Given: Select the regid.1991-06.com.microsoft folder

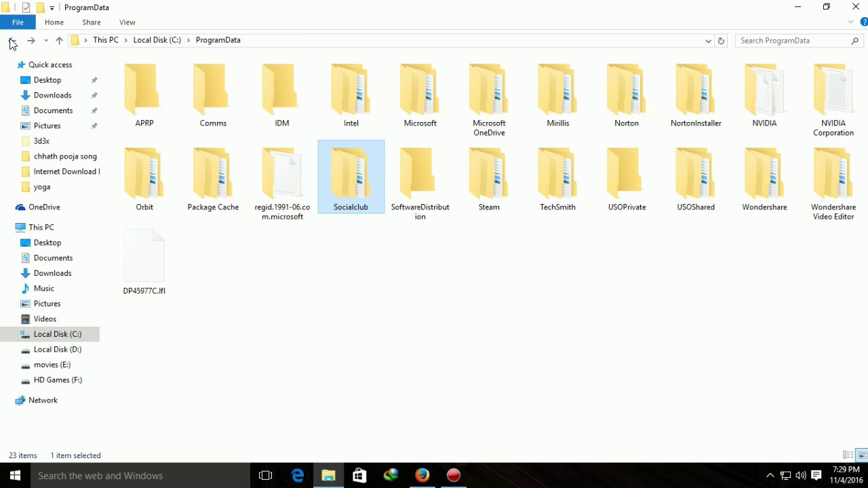Looking at the screenshot, I should (x=282, y=184).
